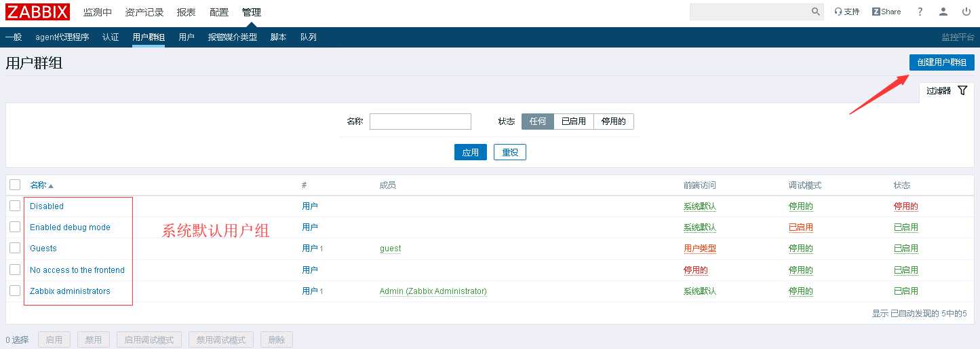
Task: Click 停用的 status in Disabled row
Action: pyautogui.click(x=906, y=206)
